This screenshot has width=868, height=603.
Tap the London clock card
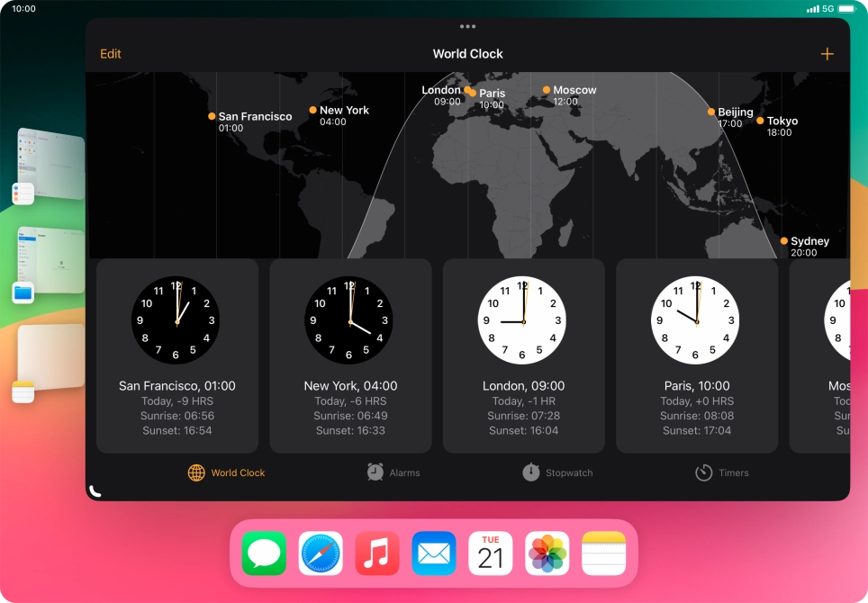click(x=523, y=355)
